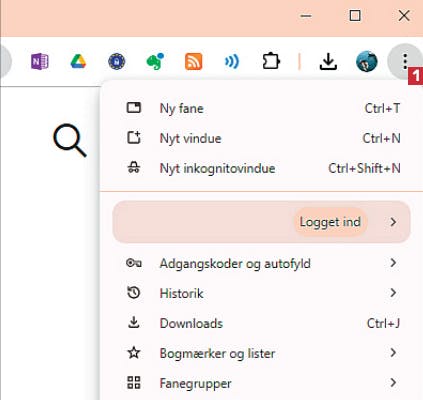Click the Google Drive extension icon
The image size is (423, 400).
pos(78,62)
